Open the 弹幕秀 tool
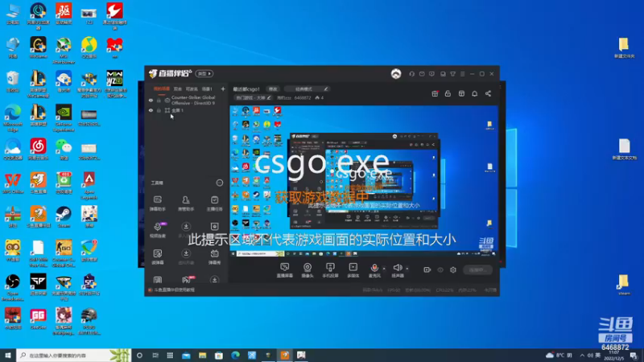This screenshot has width=644, height=362. point(214,257)
